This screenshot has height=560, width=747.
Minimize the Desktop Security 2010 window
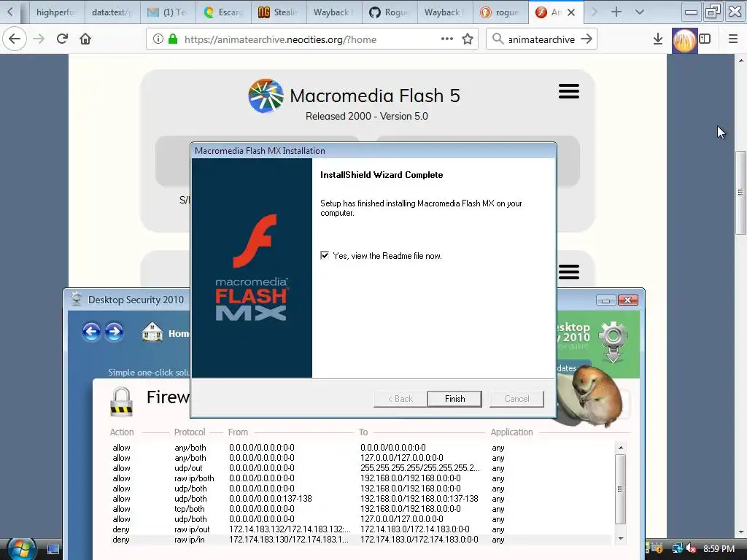point(606,300)
